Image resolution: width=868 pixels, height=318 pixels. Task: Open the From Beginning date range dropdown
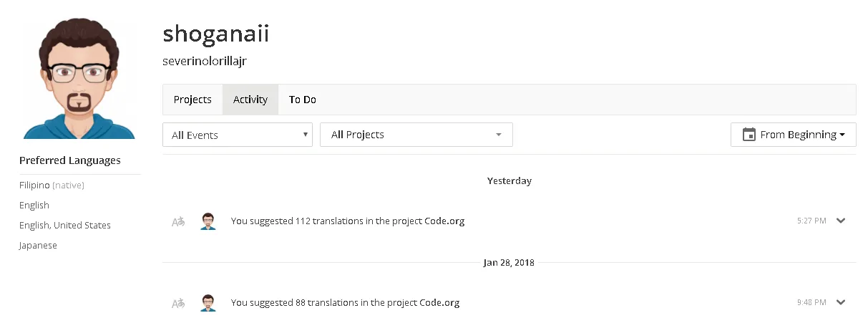coord(794,135)
